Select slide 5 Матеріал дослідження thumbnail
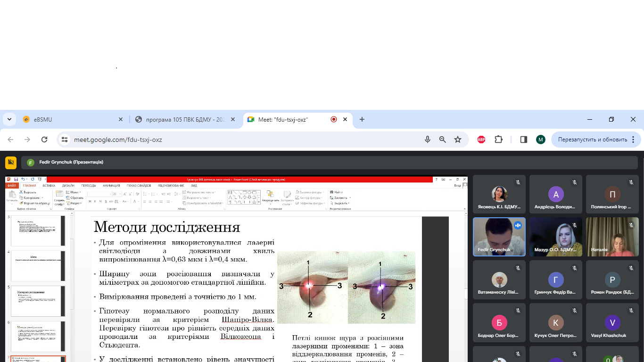This screenshot has width=644, height=362. (x=38, y=301)
